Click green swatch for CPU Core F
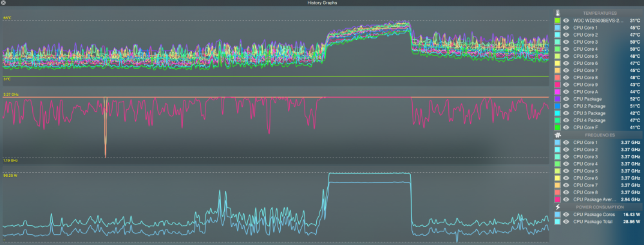This screenshot has height=245, width=644. pyautogui.click(x=557, y=127)
